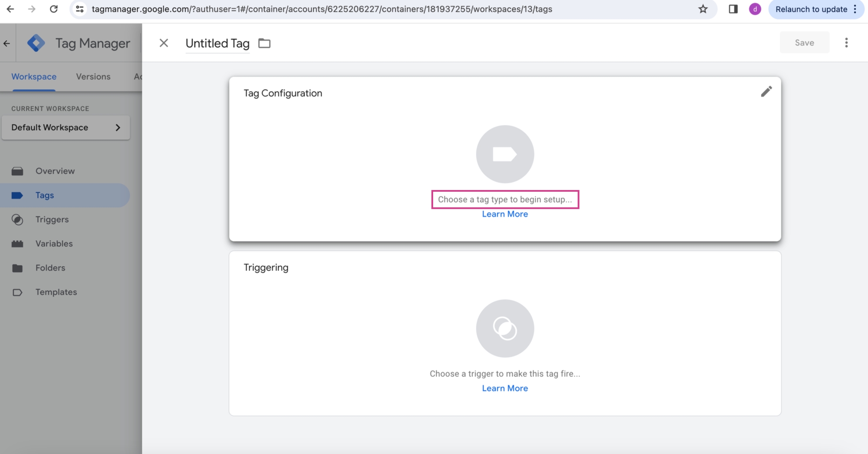Click the Save button

point(804,43)
